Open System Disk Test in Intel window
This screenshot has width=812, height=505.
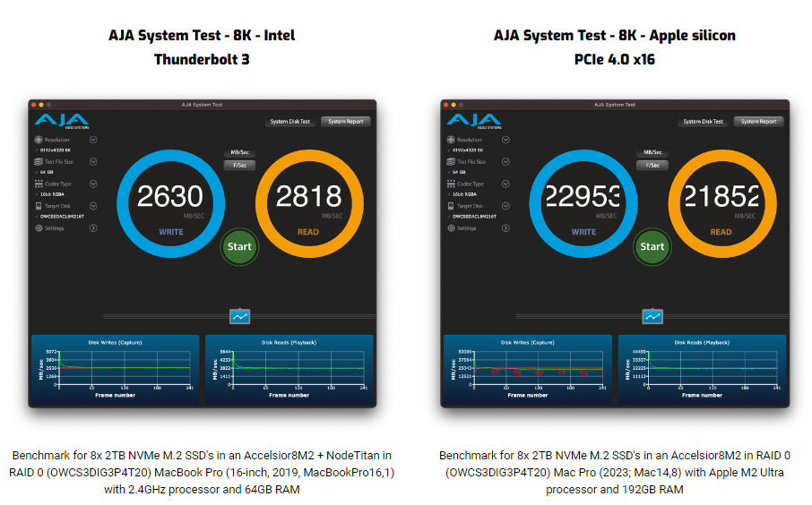tap(290, 122)
